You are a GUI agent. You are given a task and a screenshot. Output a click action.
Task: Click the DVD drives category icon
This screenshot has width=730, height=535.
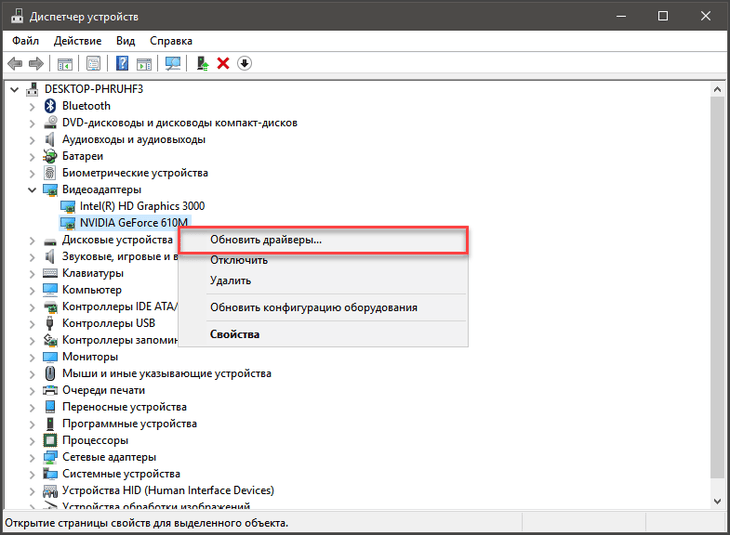50,122
